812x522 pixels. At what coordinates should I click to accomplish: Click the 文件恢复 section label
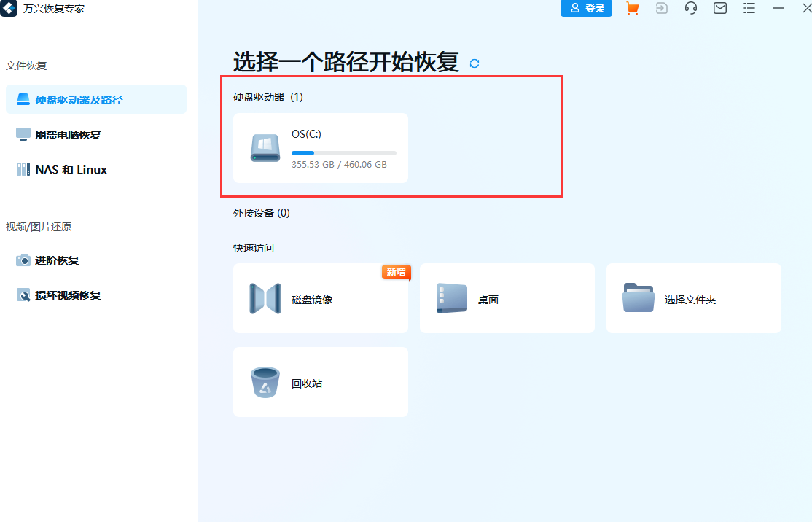(x=27, y=66)
